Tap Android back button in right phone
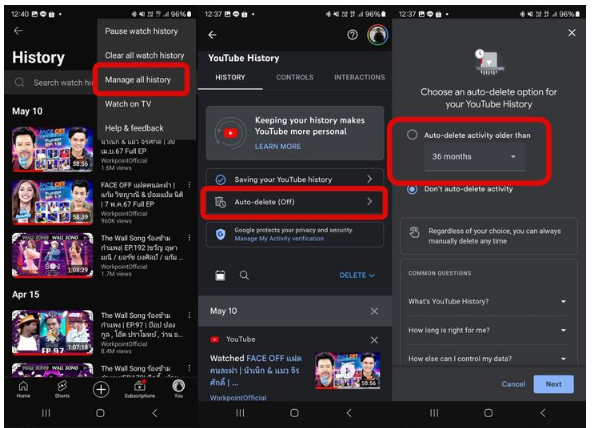Viewport: 592px width, 428px height. point(543,413)
